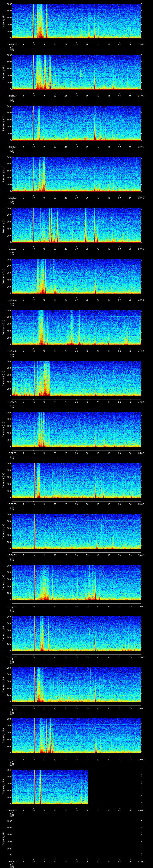Click the 18:39:00 start time label
The image size is (153, 868).
click(12, 810)
